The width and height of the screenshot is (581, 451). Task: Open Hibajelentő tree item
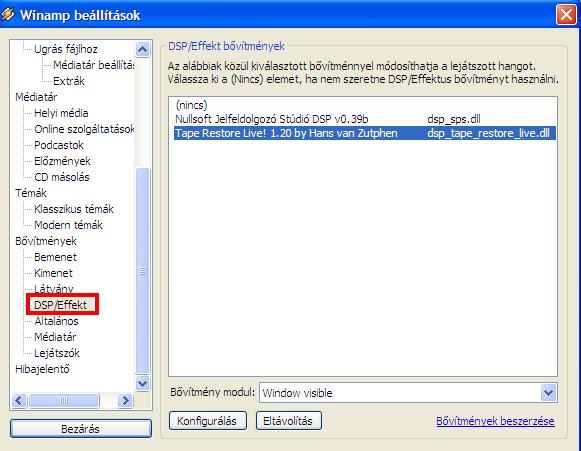click(42, 369)
